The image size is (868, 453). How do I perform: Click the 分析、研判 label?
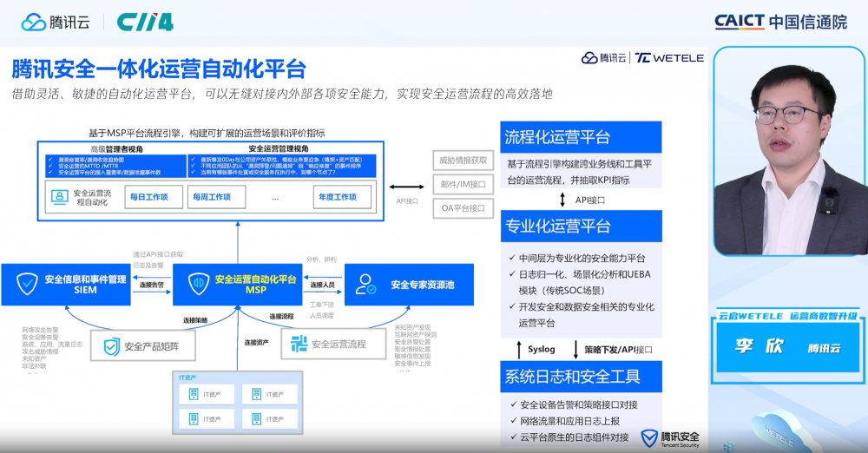(x=321, y=259)
